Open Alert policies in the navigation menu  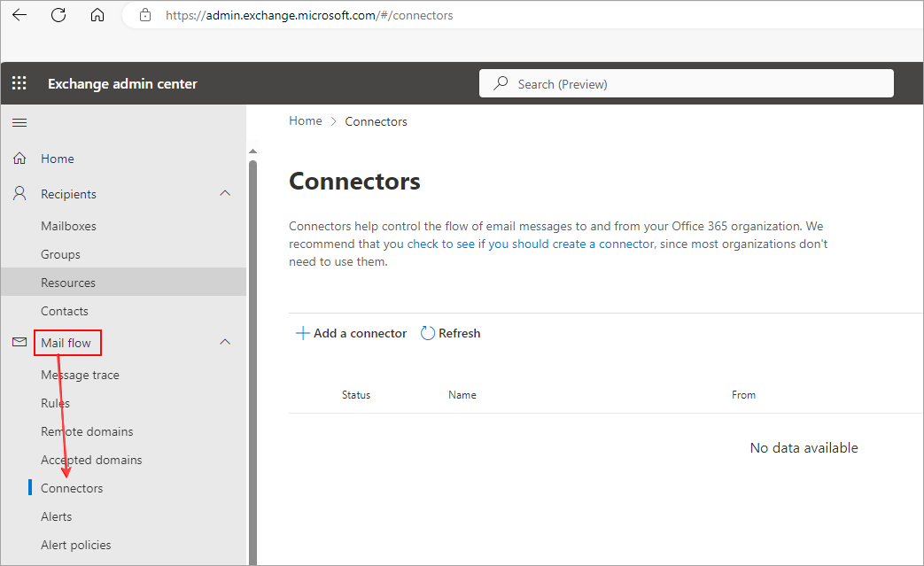tap(76, 545)
